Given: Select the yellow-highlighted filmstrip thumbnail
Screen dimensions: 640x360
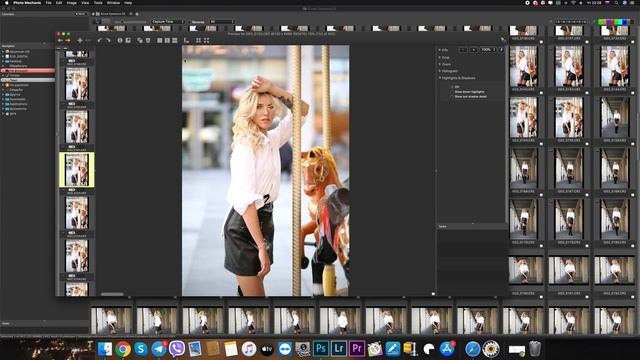Looking at the screenshot, I should pos(77,170).
